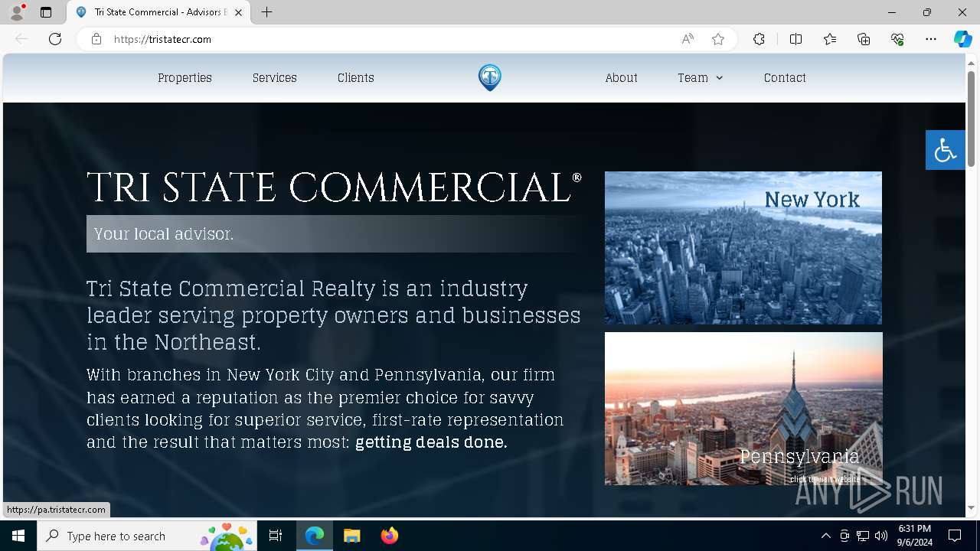The width and height of the screenshot is (980, 551).
Task: Open the Clients menu item
Action: click(x=356, y=78)
